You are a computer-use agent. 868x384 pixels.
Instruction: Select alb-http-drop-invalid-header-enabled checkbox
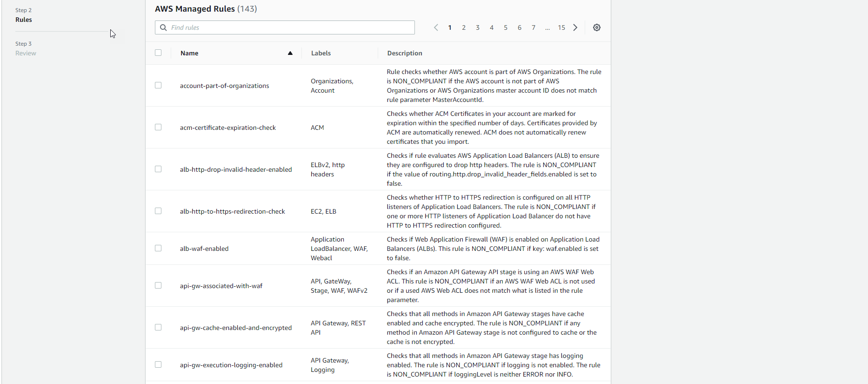[x=158, y=169]
